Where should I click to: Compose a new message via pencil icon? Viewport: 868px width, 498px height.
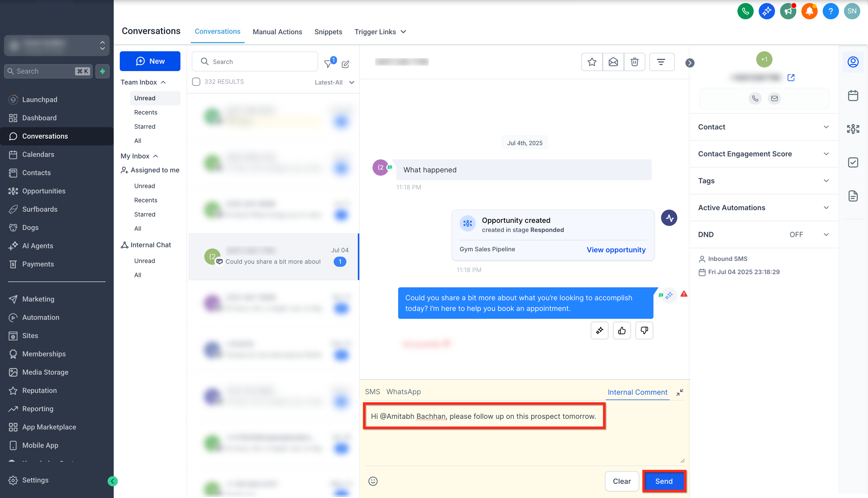[x=345, y=64]
